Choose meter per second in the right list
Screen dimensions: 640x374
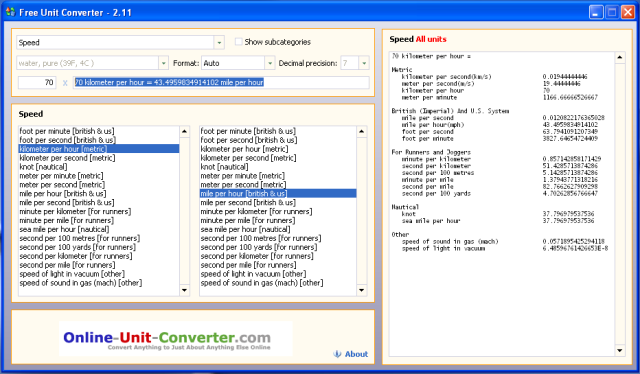[x=278, y=185]
